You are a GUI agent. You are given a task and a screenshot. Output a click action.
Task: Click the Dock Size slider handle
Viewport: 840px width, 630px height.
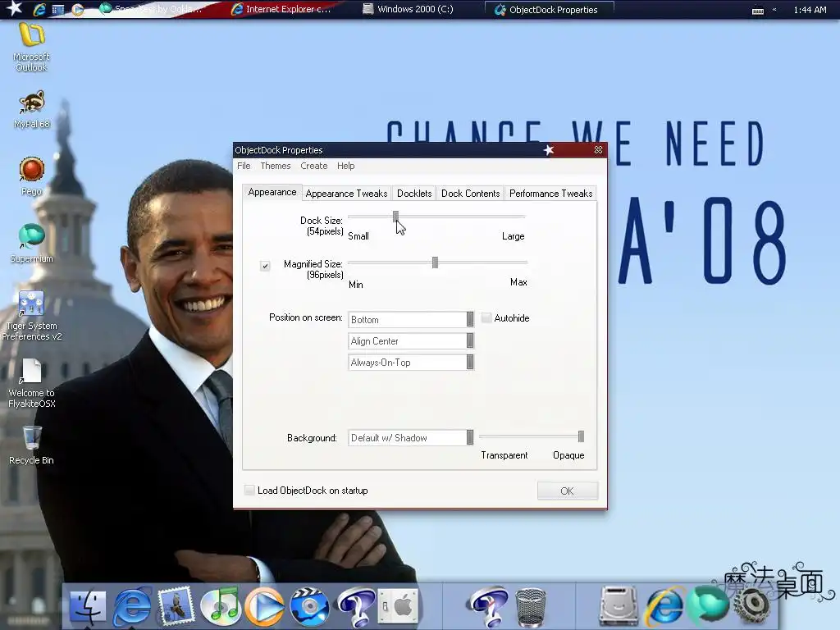(395, 217)
